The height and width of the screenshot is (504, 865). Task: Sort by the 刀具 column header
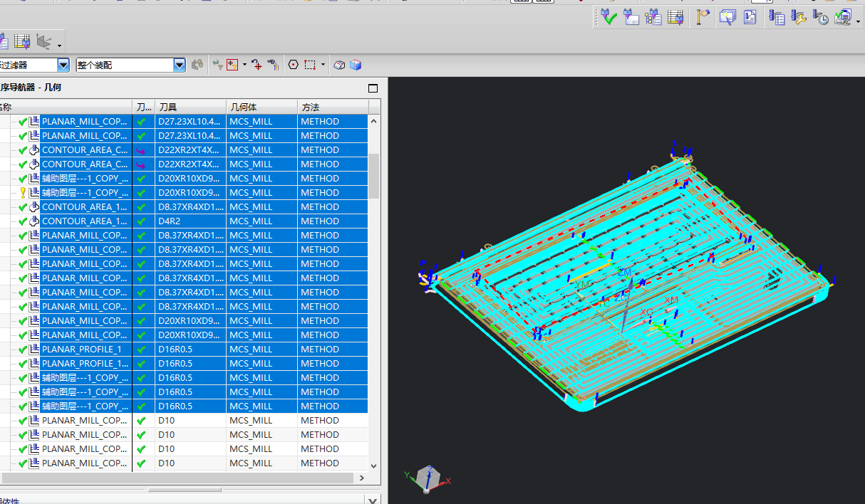[190, 107]
